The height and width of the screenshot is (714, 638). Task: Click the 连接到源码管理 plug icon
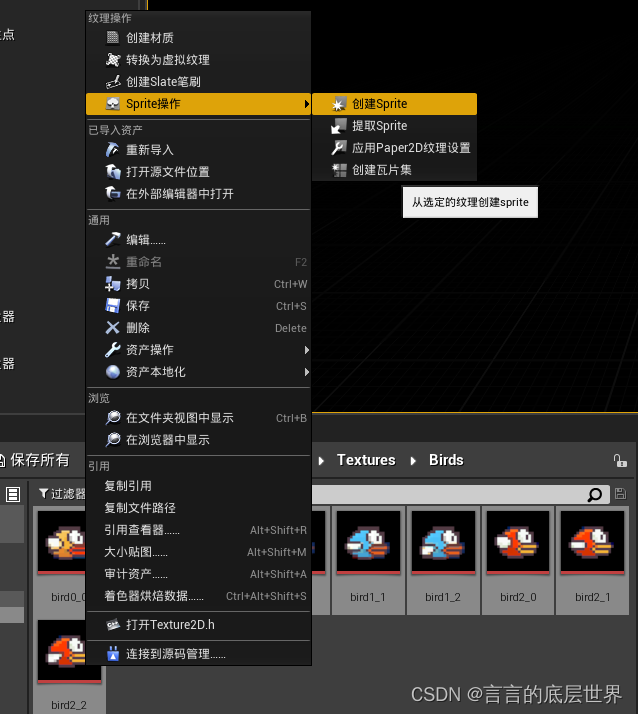click(112, 654)
